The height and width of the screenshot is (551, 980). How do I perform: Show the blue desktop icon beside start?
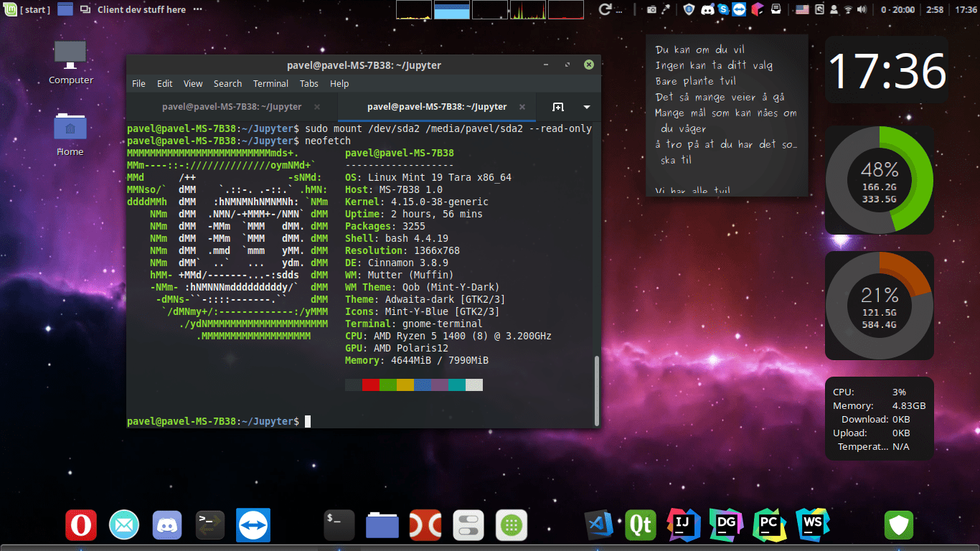[65, 9]
